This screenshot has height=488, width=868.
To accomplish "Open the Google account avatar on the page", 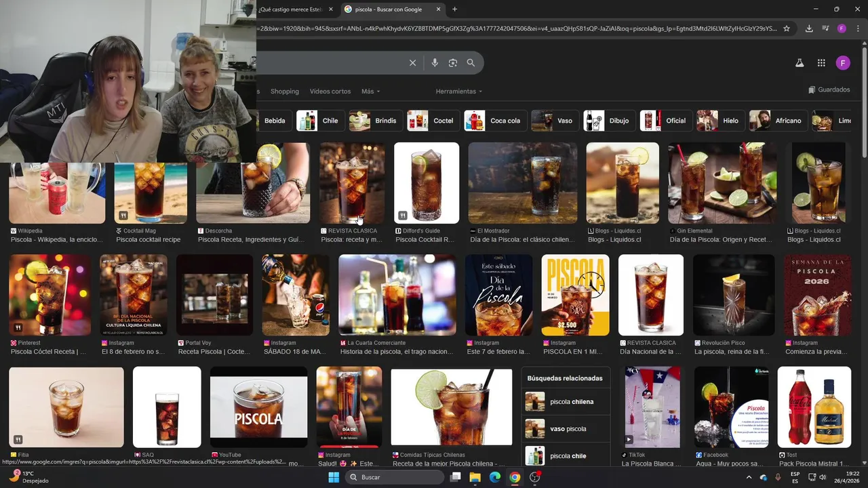I will click(843, 63).
